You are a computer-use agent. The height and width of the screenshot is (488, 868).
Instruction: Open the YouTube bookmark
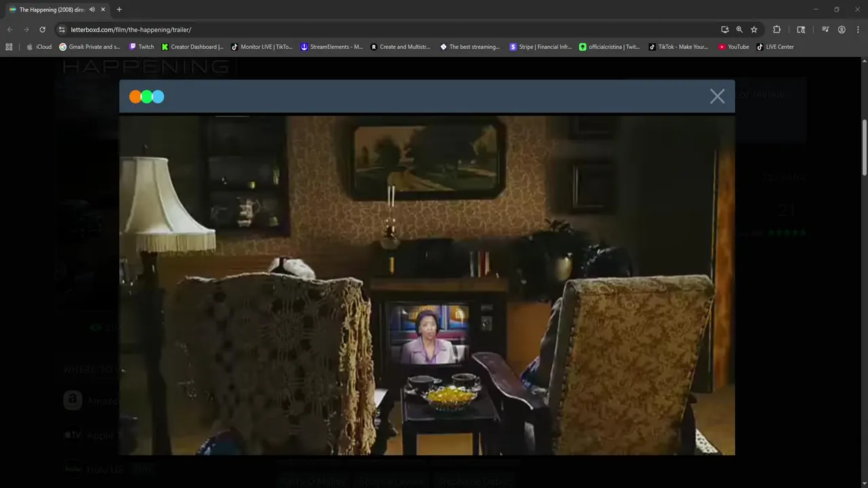(734, 47)
